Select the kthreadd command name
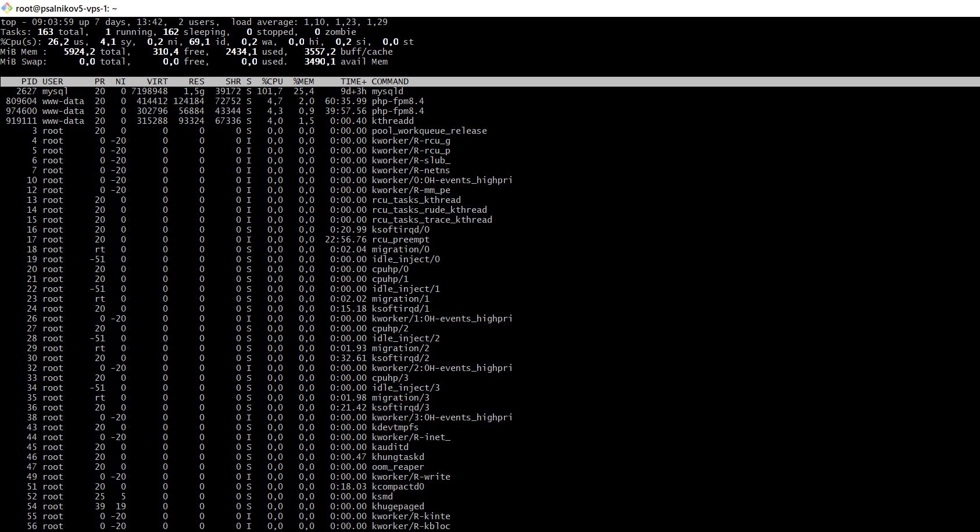Screen dimensions: 980x532 (393, 121)
